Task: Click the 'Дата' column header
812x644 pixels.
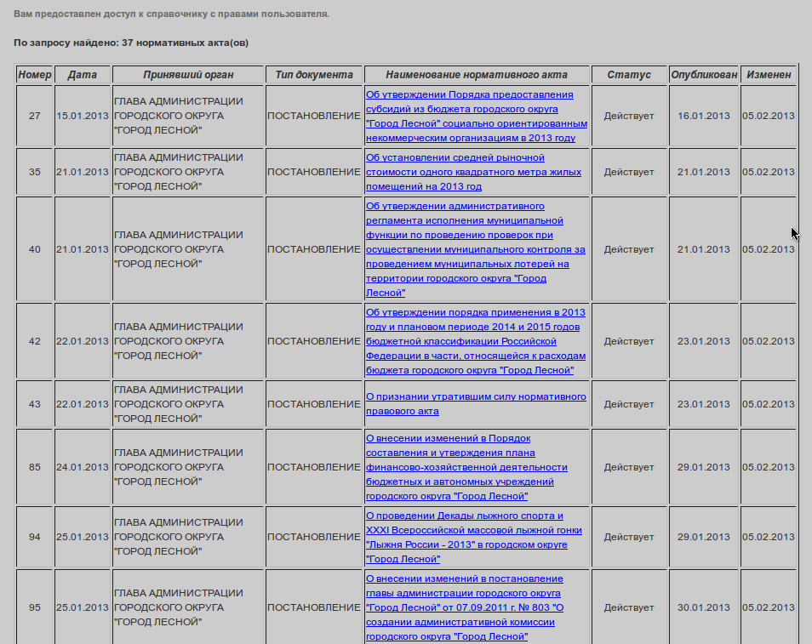Action: [x=83, y=75]
